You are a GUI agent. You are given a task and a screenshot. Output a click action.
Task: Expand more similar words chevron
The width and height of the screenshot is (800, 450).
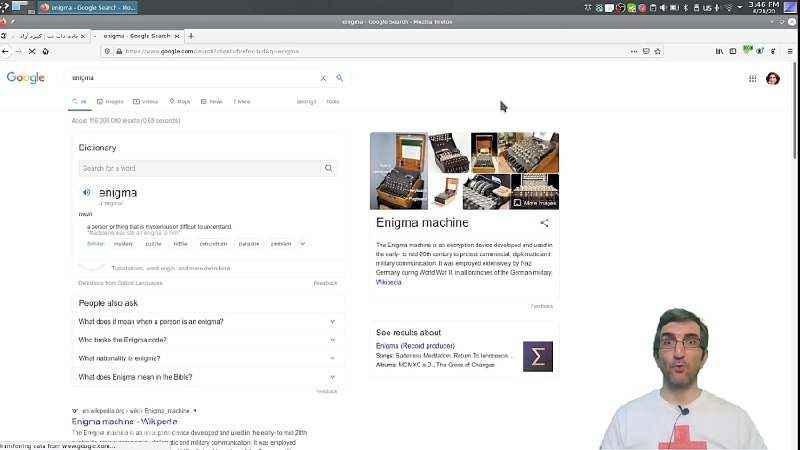click(303, 244)
